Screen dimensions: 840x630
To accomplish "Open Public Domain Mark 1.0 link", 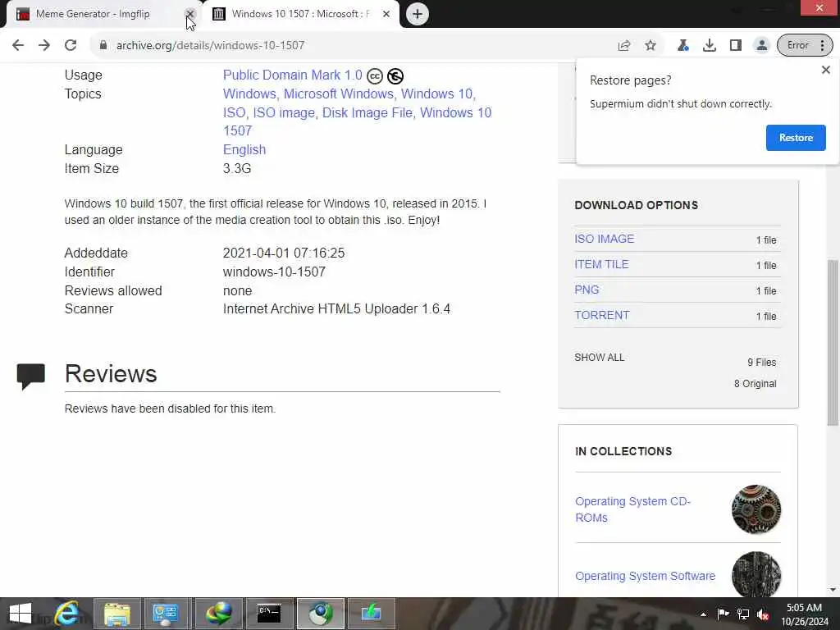I will (x=293, y=75).
